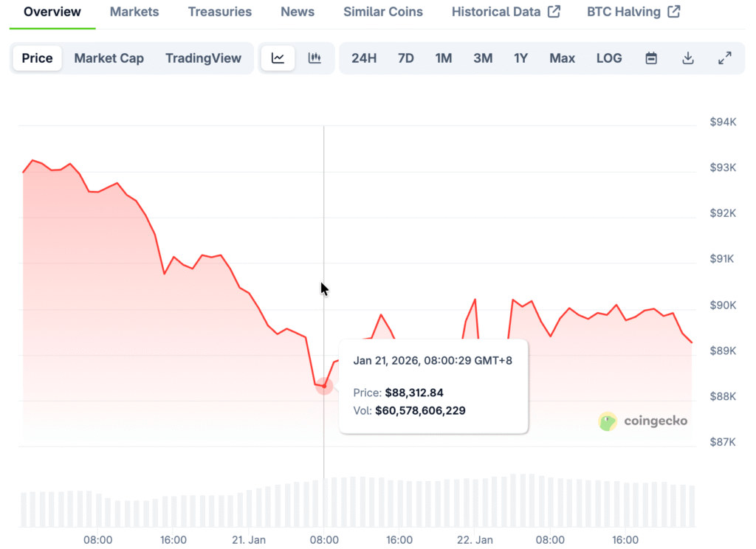Toggle the LOG scale option
This screenshot has width=756, height=549.
[609, 58]
